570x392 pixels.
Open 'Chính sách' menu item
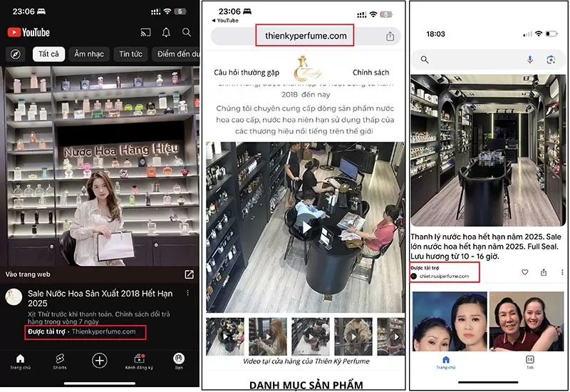coord(370,73)
